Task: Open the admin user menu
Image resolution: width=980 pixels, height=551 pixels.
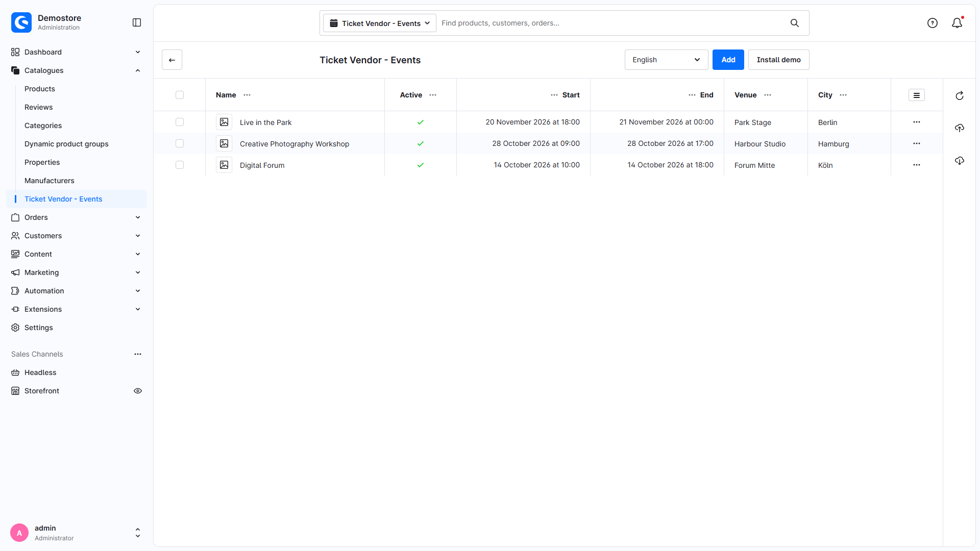Action: coord(77,533)
